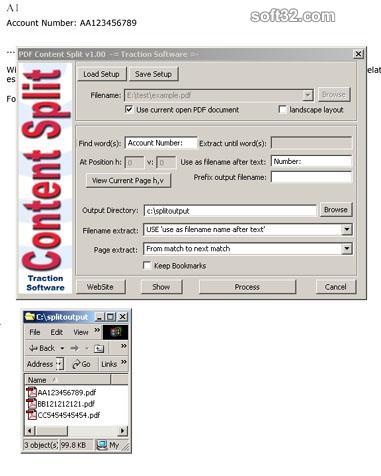
Task: Maximize the C:\splitoutput window
Action: point(111,317)
